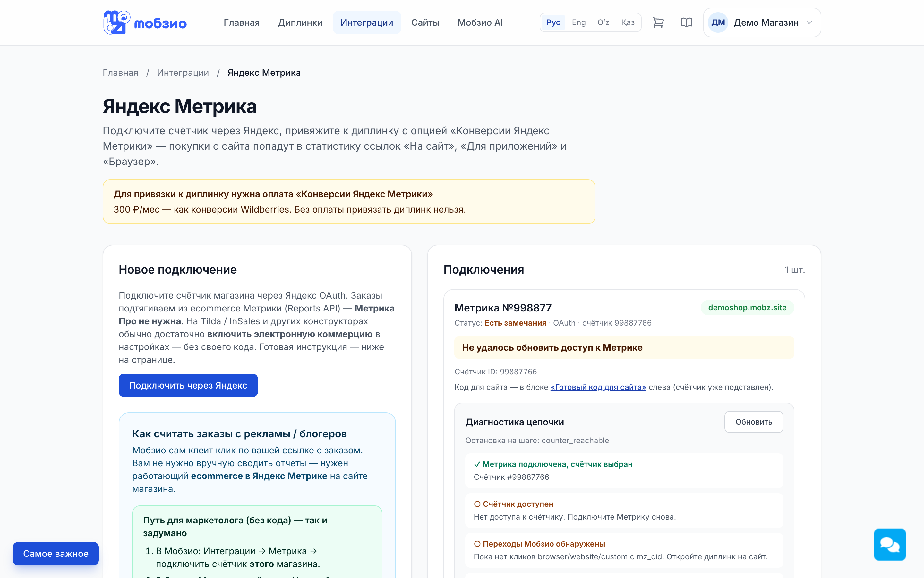Click Путь для маркетолога heading
This screenshot has height=578, width=924.
[x=235, y=527]
